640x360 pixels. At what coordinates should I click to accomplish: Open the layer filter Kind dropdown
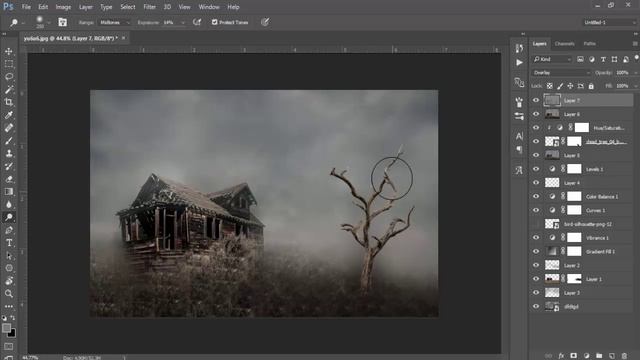coord(552,60)
